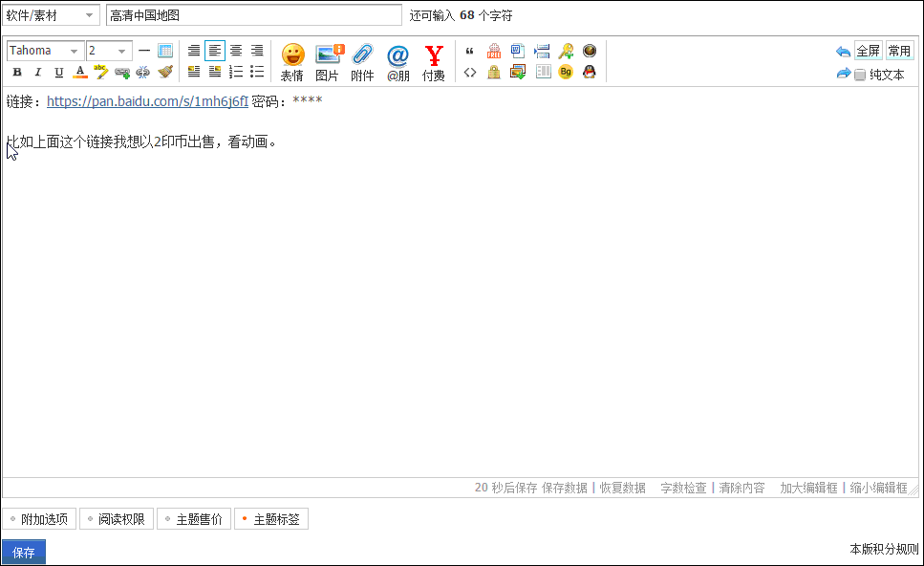Click the indent paragraph icon
The height and width of the screenshot is (566, 924).
(542, 51)
